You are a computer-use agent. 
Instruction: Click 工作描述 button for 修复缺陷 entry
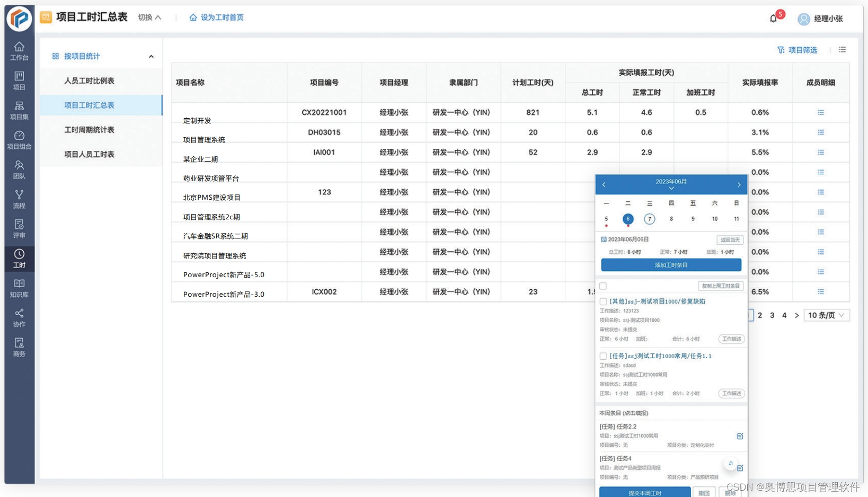[x=731, y=339]
